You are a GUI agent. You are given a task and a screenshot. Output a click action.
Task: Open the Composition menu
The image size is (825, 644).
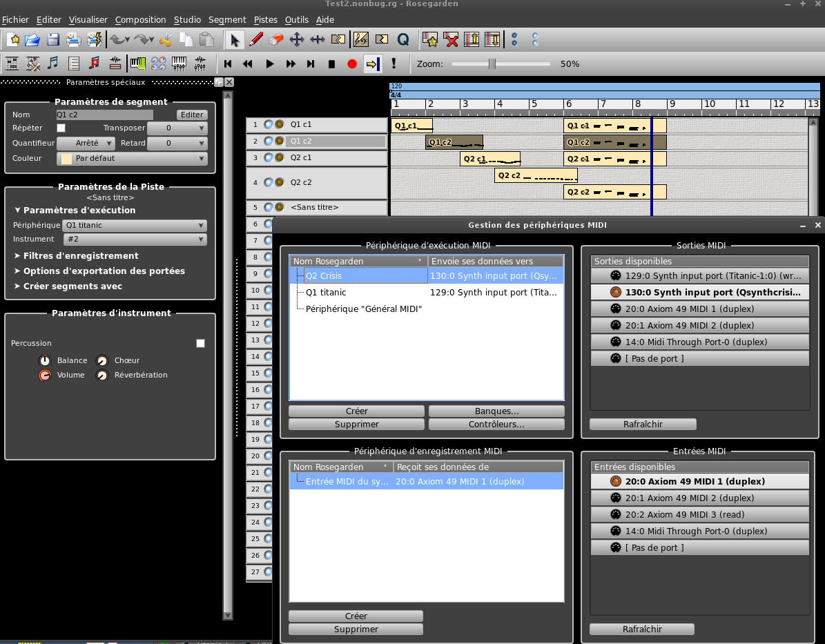click(140, 20)
